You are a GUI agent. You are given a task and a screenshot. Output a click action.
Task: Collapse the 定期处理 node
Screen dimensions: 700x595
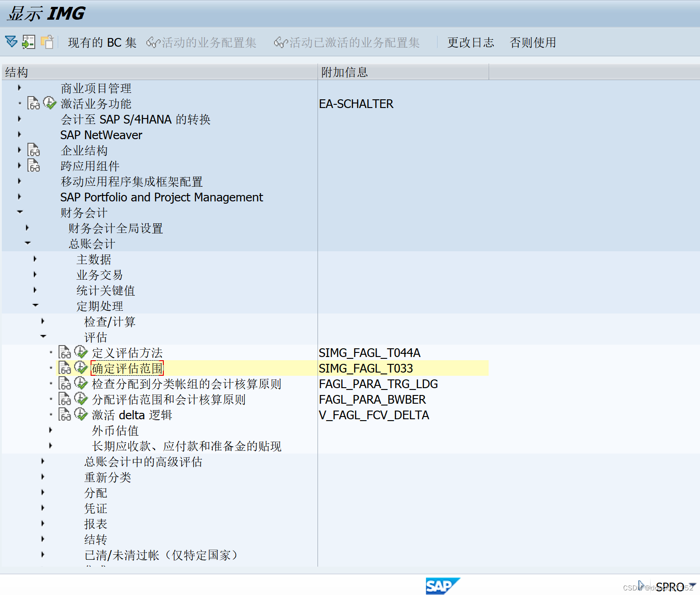point(35,305)
